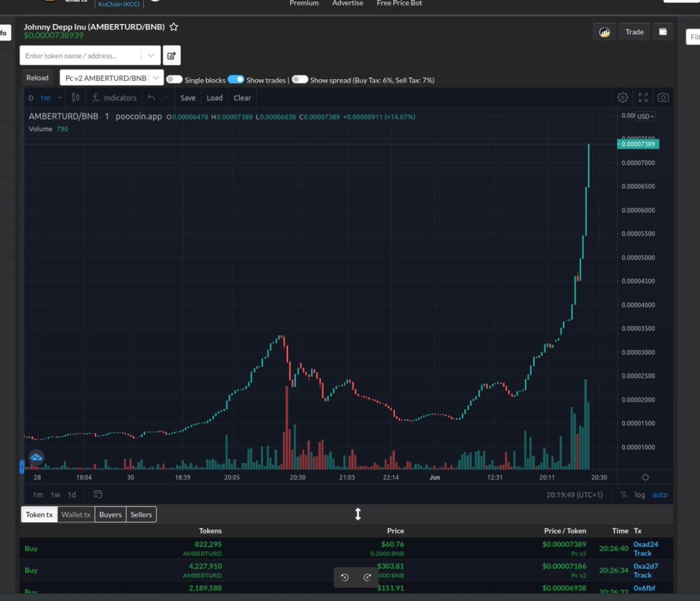
Task: Open the Indicators menu
Action: pyautogui.click(x=114, y=98)
